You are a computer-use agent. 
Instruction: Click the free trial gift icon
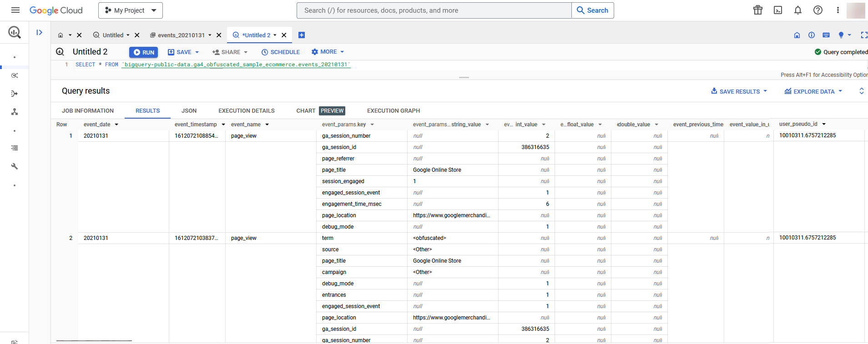coord(757,10)
